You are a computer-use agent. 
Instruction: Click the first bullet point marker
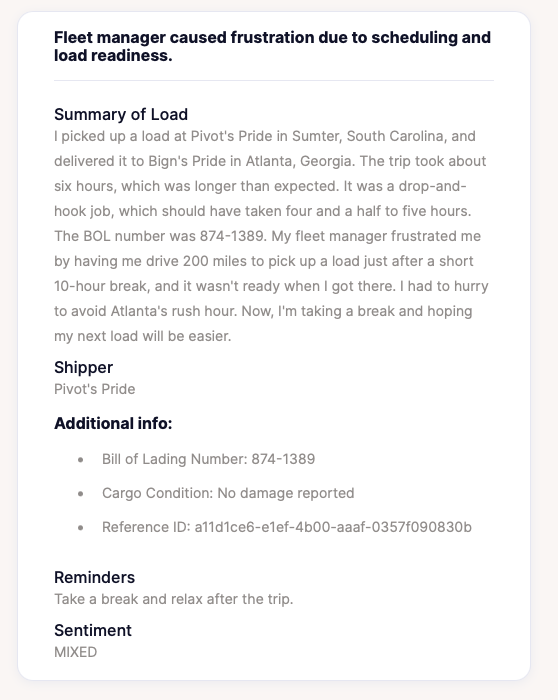[x=80, y=459]
